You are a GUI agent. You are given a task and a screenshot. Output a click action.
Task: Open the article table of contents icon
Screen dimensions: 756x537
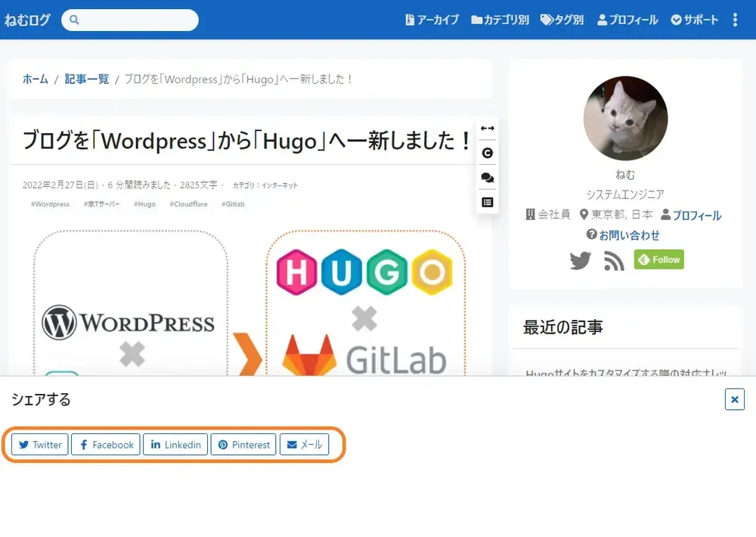click(x=488, y=202)
